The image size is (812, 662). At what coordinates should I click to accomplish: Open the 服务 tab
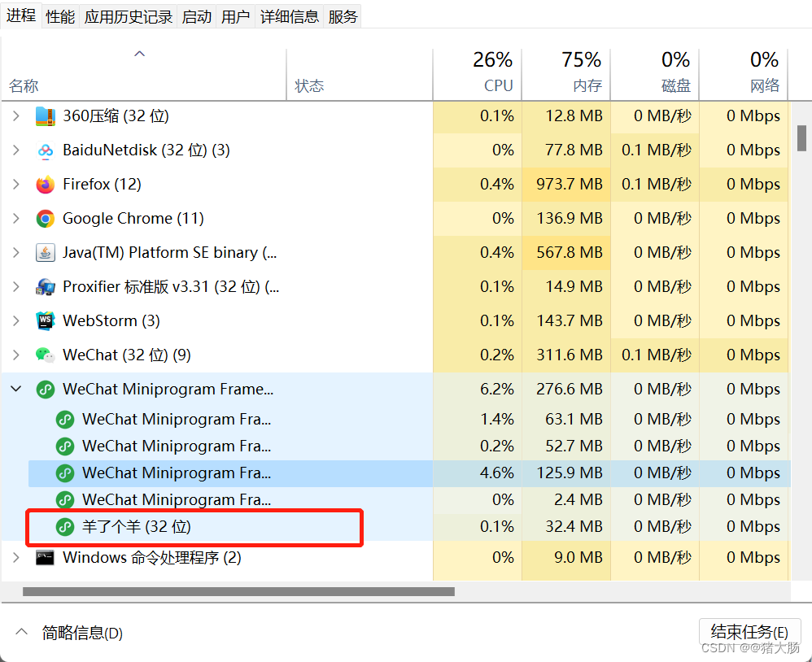[x=343, y=16]
